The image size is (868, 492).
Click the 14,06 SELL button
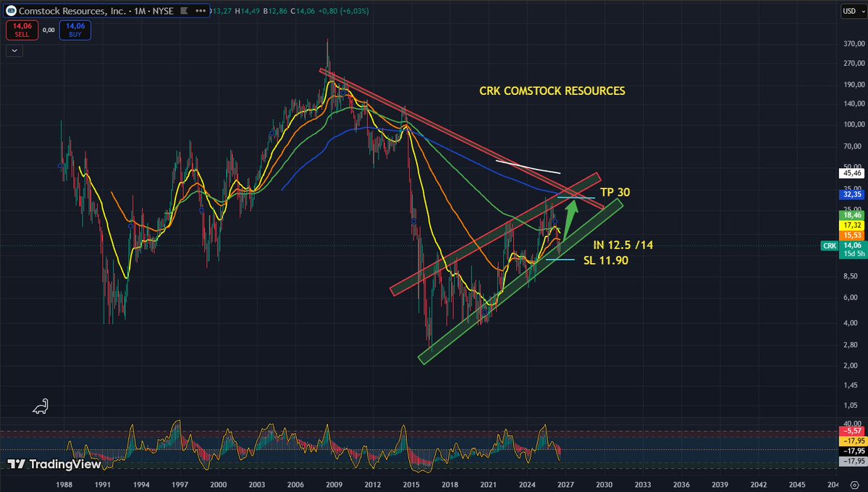coord(22,30)
